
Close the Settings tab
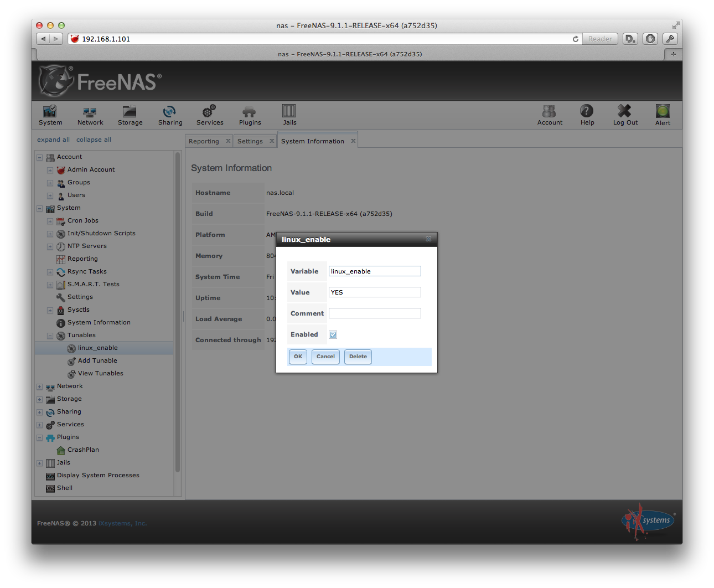point(272,141)
